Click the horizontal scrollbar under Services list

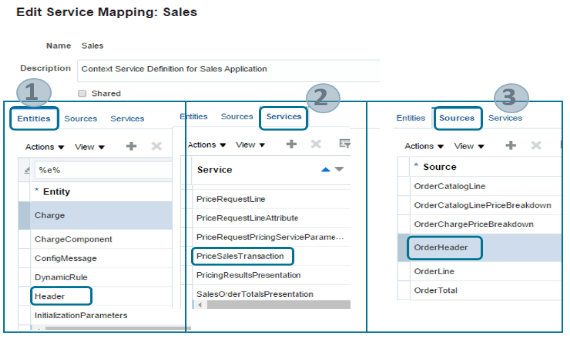click(278, 305)
